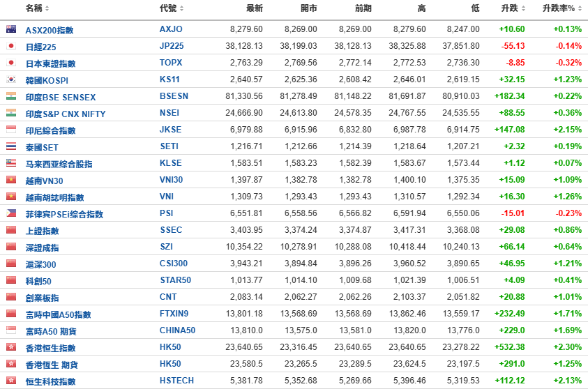Click the Thailand flag beside 泰國SET
Viewport: 588px width, 389px height.
coord(11,146)
